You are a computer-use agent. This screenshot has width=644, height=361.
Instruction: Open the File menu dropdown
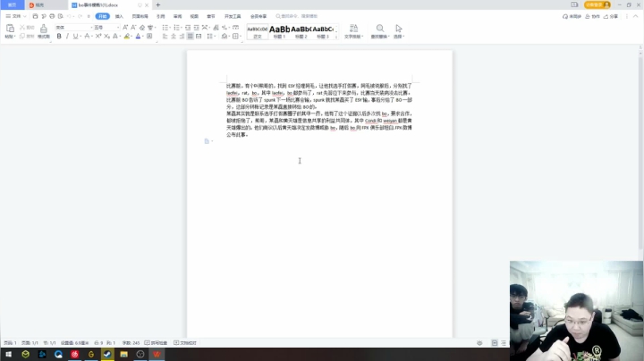pyautogui.click(x=16, y=16)
